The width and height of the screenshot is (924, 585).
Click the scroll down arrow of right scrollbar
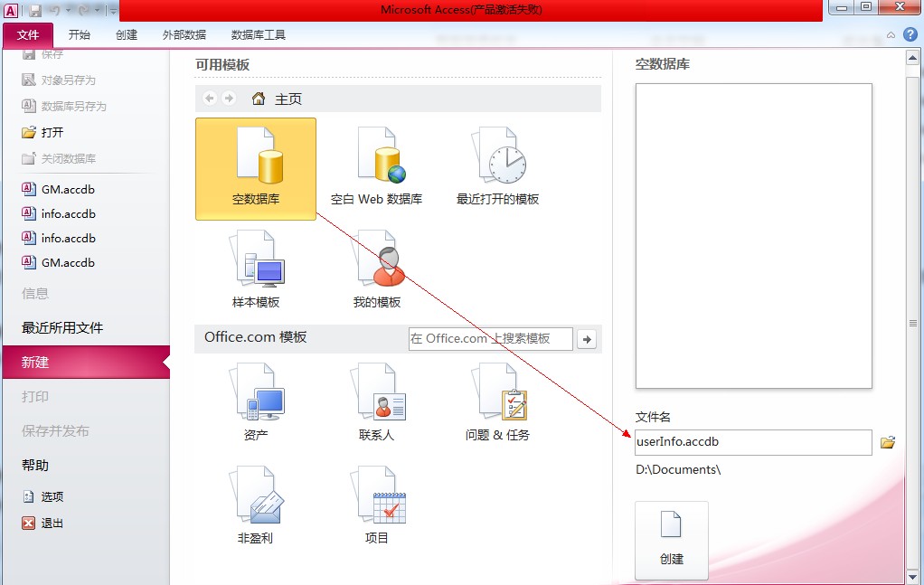point(912,577)
